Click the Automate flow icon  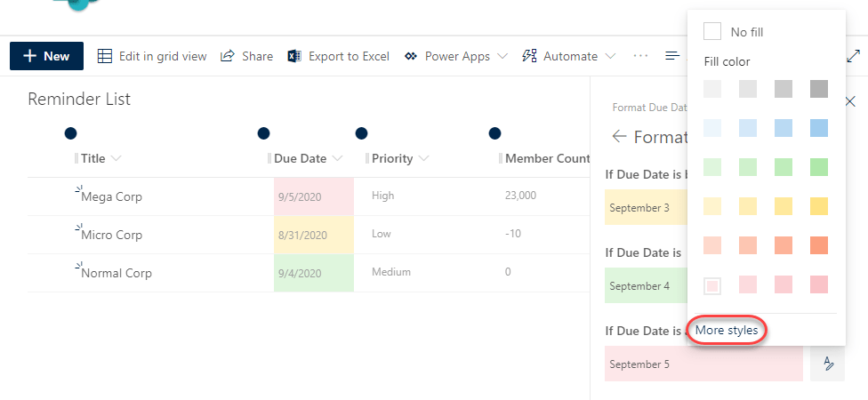click(529, 56)
